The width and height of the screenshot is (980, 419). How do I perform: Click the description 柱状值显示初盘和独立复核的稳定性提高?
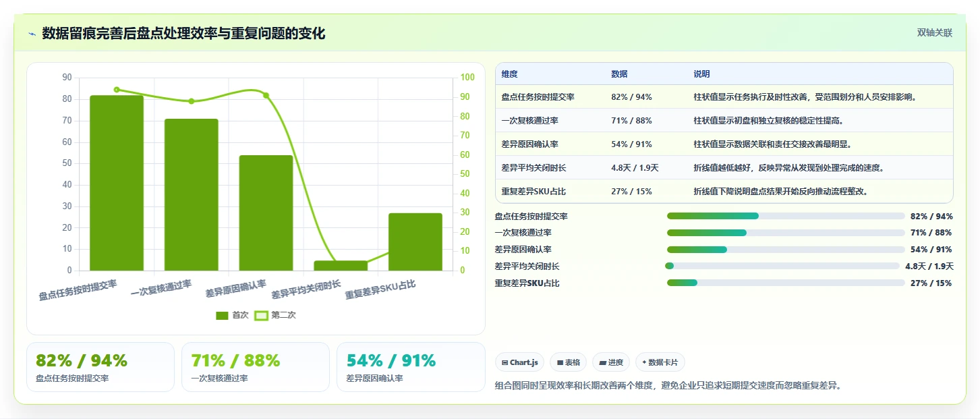tap(770, 121)
